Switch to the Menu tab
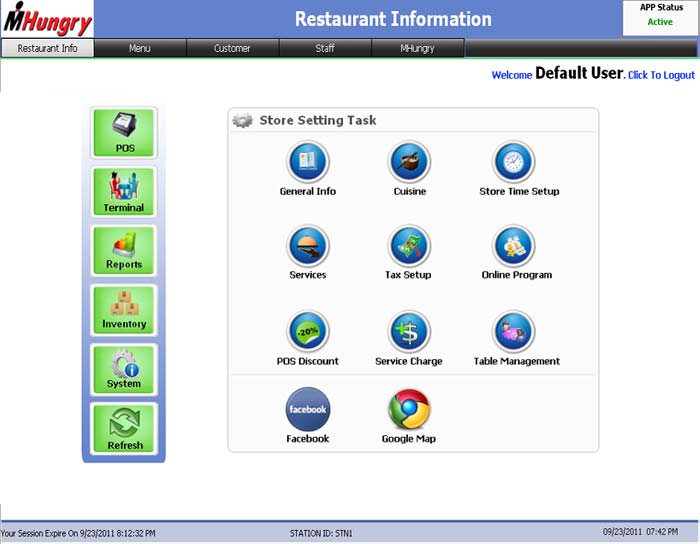The width and height of the screenshot is (700, 544). point(140,48)
